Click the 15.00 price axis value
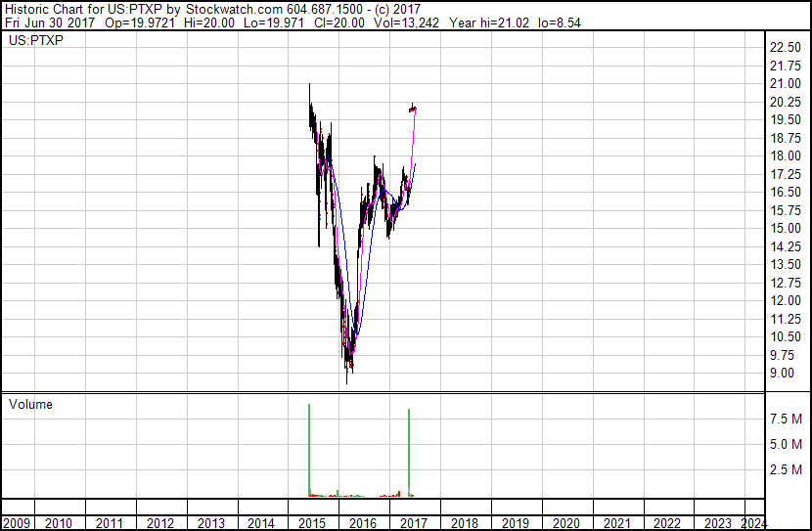812x531 pixels. (786, 228)
